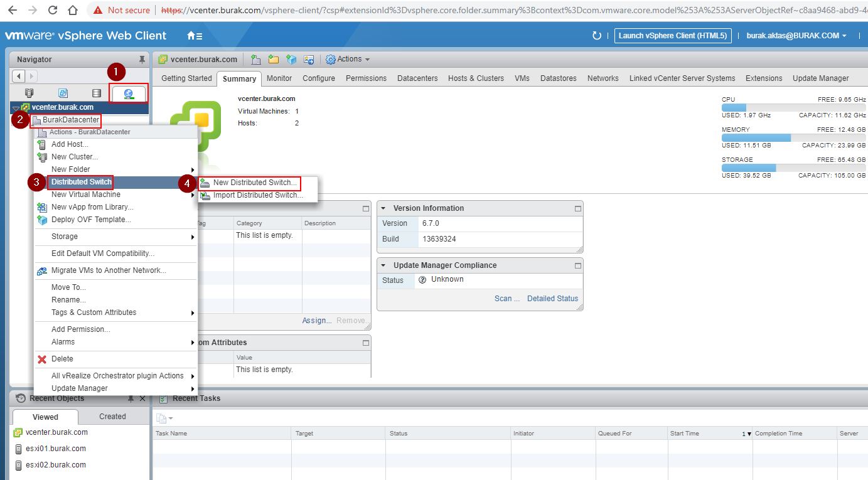Screen dimensions: 868x480
Task: Open the Actions dropdown in toolbar
Action: 348,60
